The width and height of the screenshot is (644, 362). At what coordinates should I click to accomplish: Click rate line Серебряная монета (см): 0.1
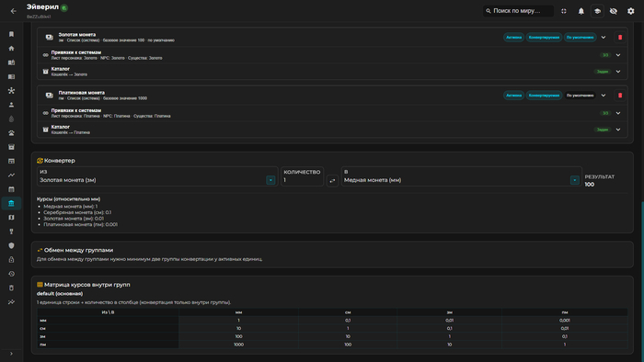point(77,212)
